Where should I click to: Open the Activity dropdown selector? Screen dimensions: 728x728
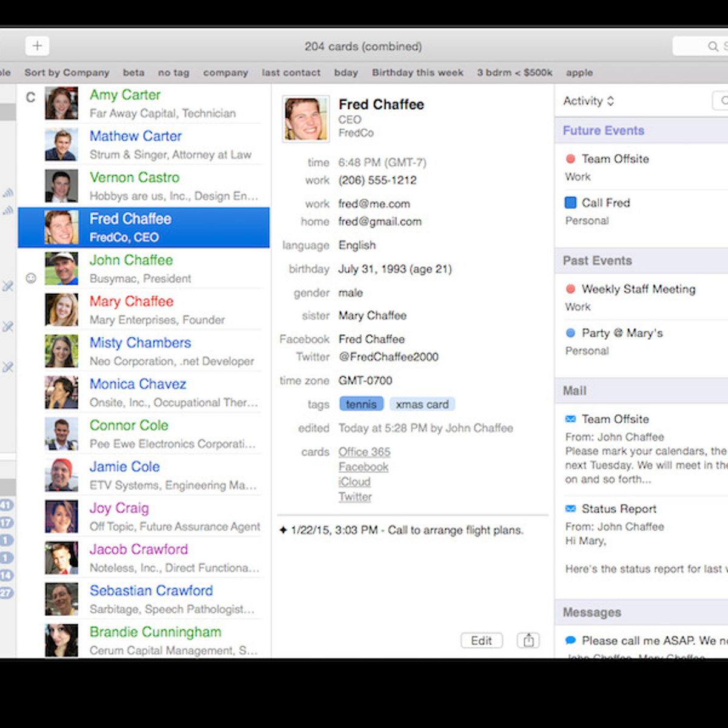(588, 101)
